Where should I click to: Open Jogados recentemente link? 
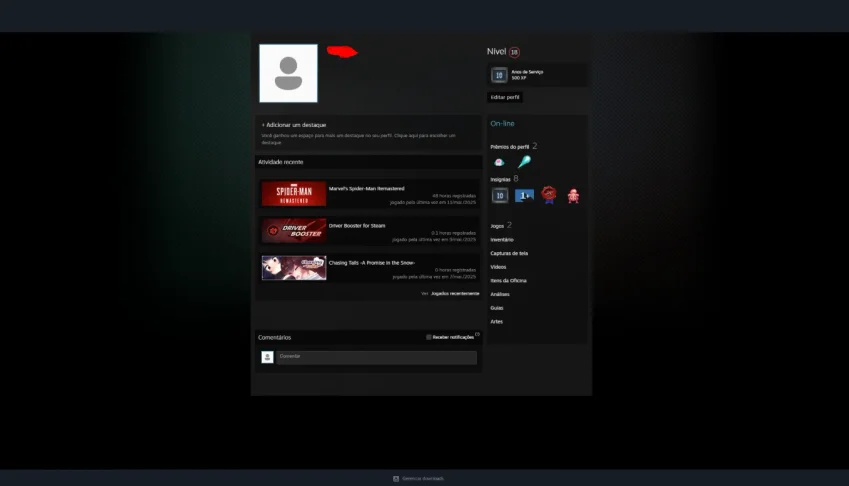[455, 293]
